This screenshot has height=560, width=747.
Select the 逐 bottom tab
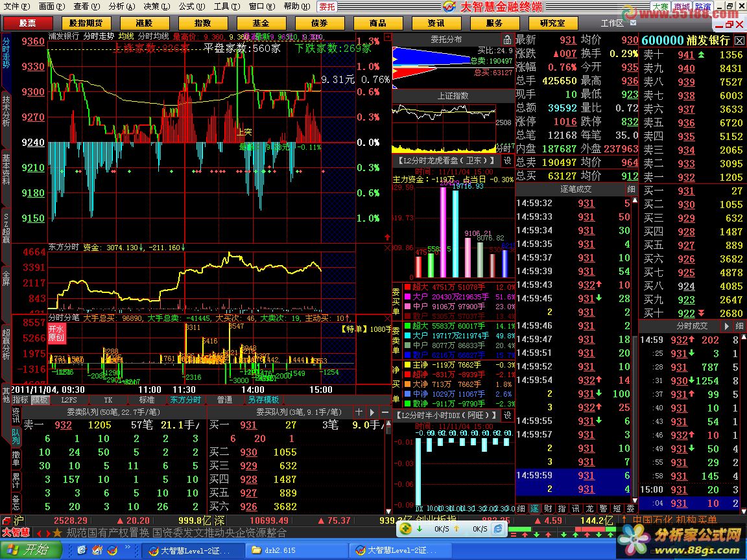click(x=535, y=509)
